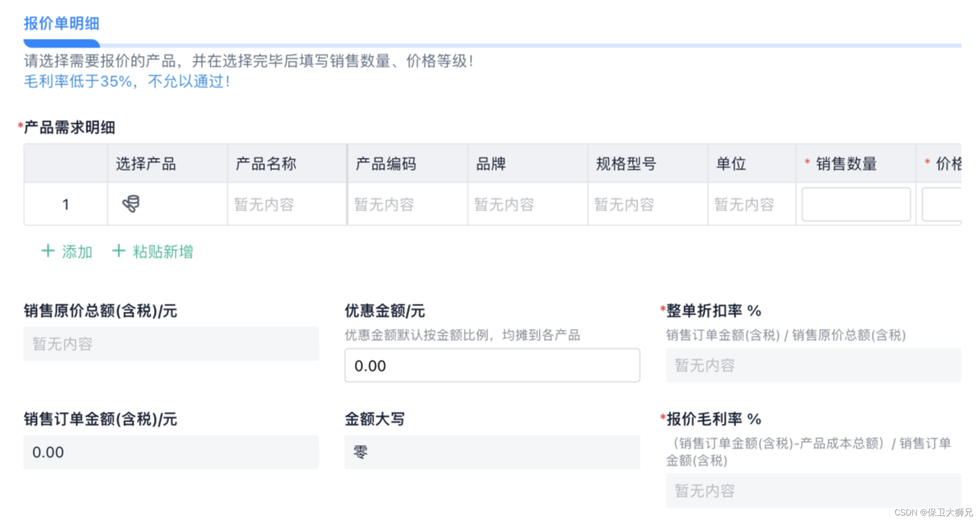This screenshot has width=980, height=521.
Task: Click the price level input in row 1
Action: pos(942,204)
